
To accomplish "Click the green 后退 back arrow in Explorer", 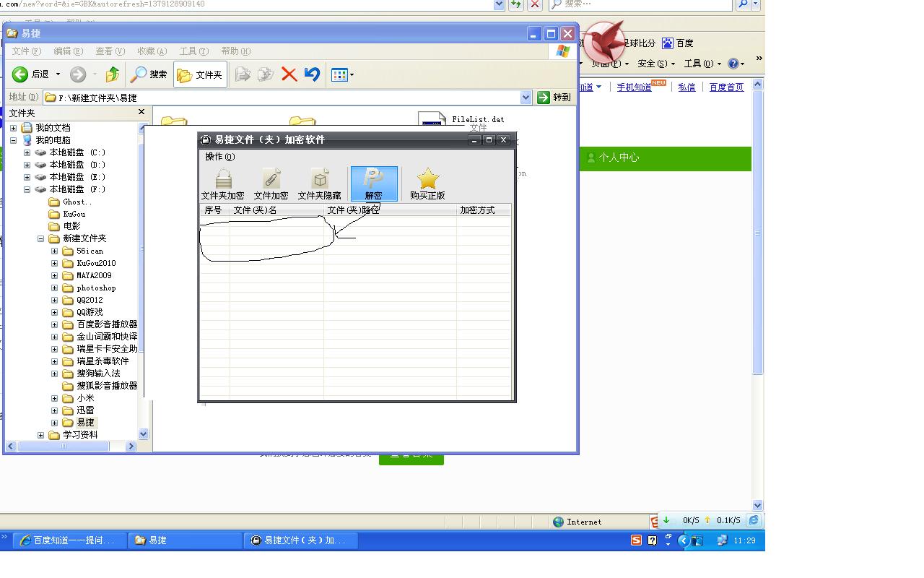I will tap(20, 74).
